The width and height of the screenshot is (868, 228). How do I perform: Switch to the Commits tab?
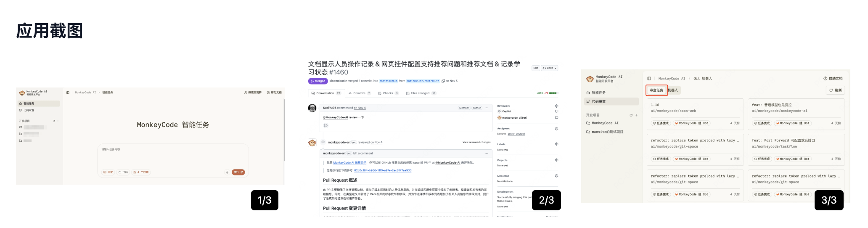[x=360, y=93]
